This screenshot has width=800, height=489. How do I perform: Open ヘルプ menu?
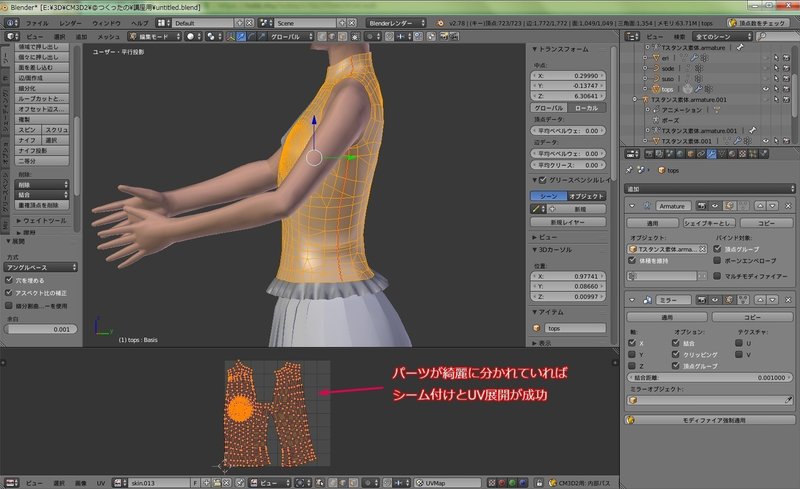pyautogui.click(x=139, y=23)
